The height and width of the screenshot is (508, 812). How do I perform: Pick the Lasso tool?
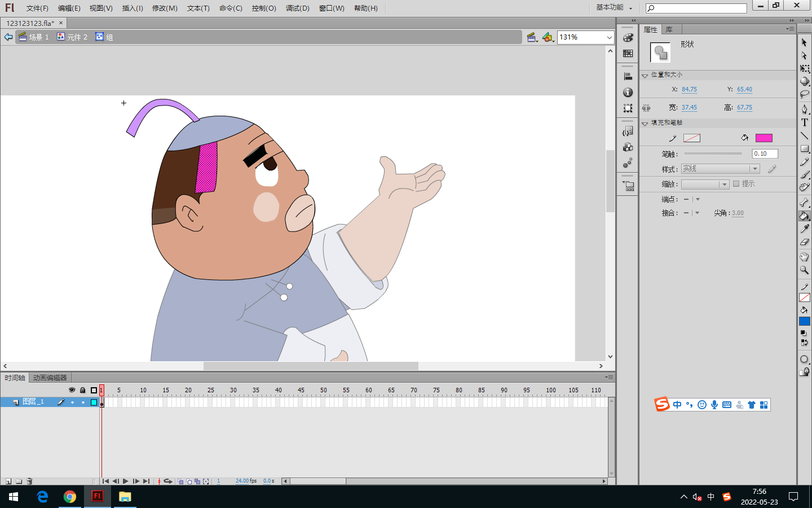click(x=805, y=94)
